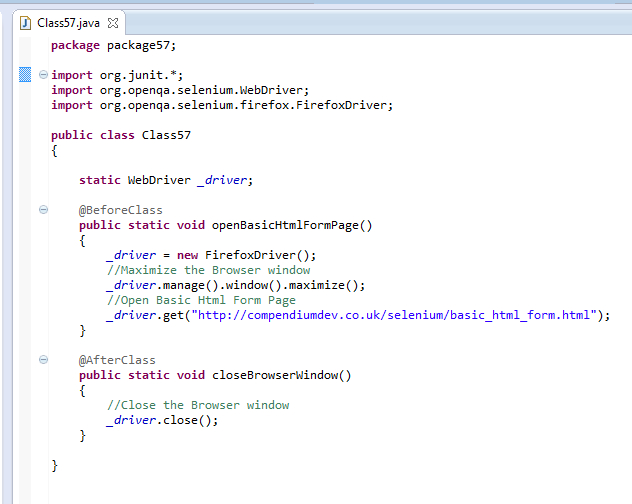The image size is (632, 504).
Task: Click the blue marker beside import org.junit
Action: [25, 75]
